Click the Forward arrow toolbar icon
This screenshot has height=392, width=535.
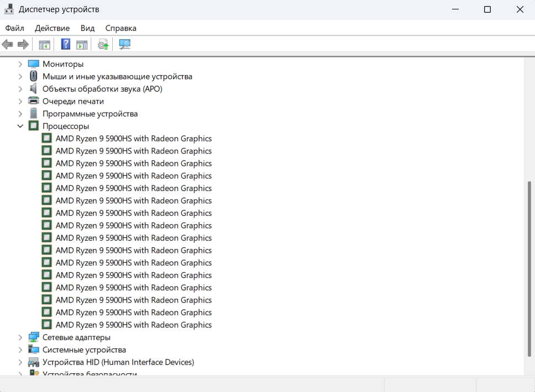23,44
